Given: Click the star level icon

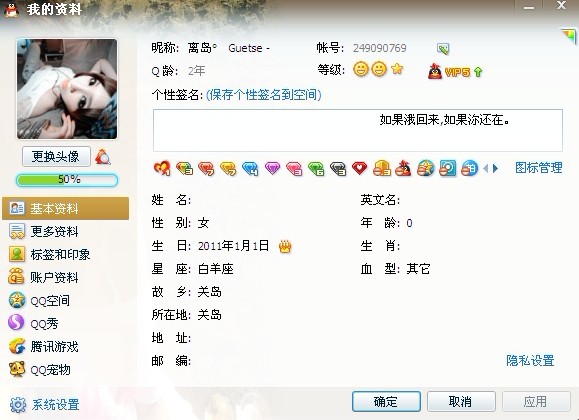Looking at the screenshot, I should (397, 69).
